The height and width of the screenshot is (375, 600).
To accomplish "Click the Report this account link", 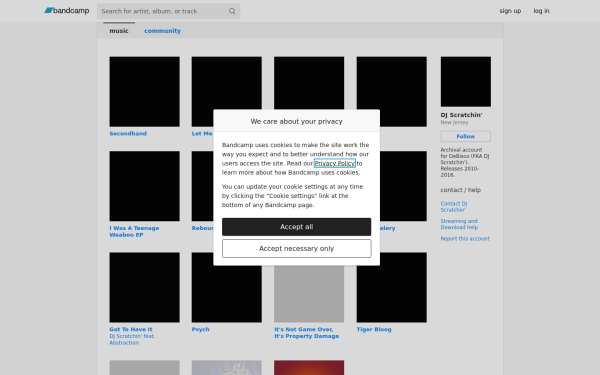I will click(x=465, y=238).
